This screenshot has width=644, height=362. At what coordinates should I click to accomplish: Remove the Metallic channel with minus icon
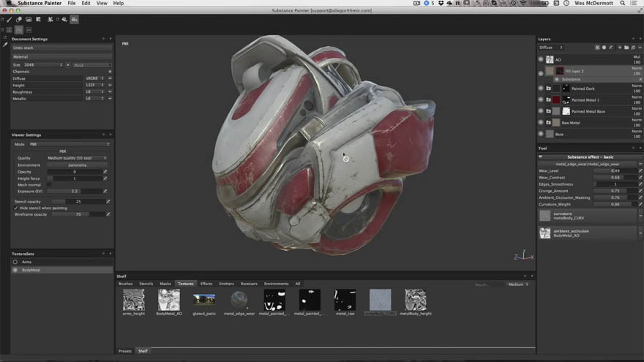110,99
